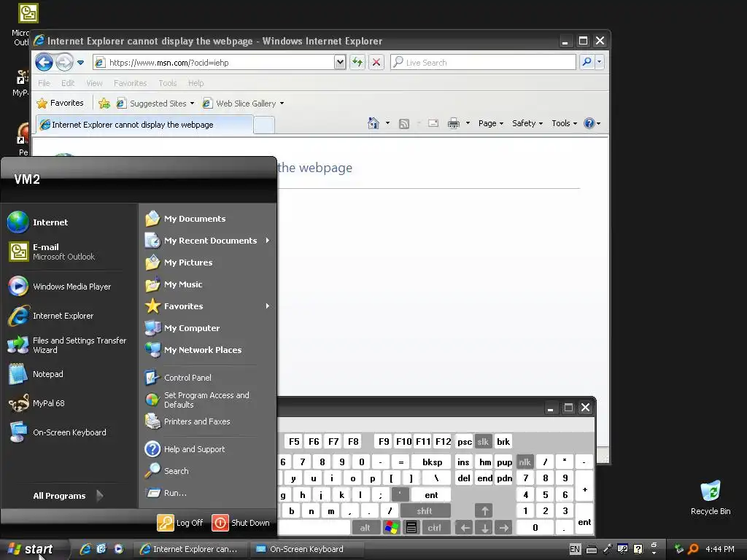Open Help and Support
This screenshot has height=560, width=747.
185,449
